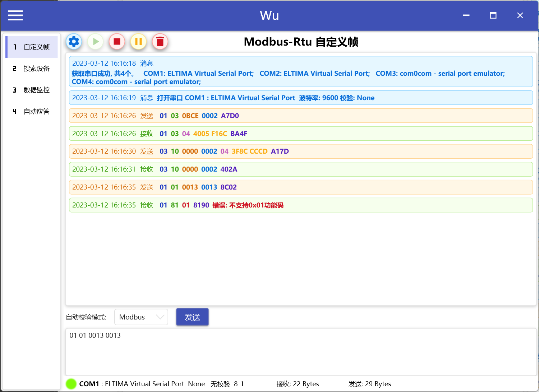This screenshot has width=539, height=392.
Task: Open the hamburger menu in the title bar
Action: point(15,15)
